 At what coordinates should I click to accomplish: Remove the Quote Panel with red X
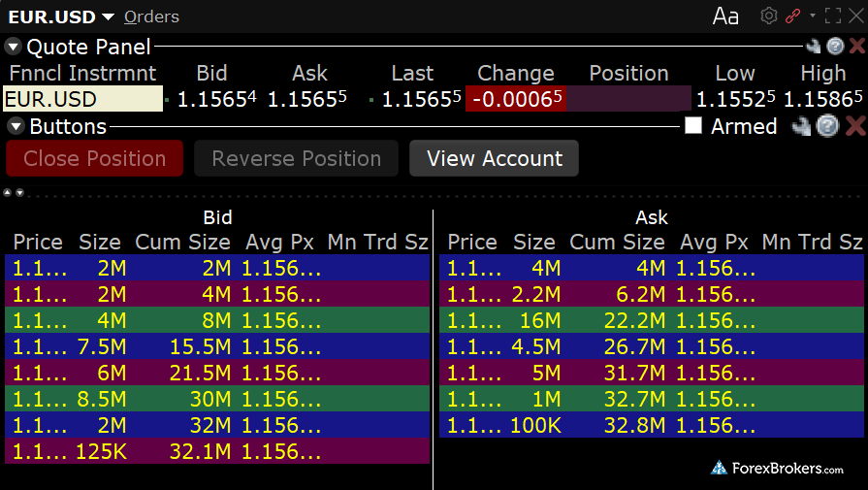856,46
